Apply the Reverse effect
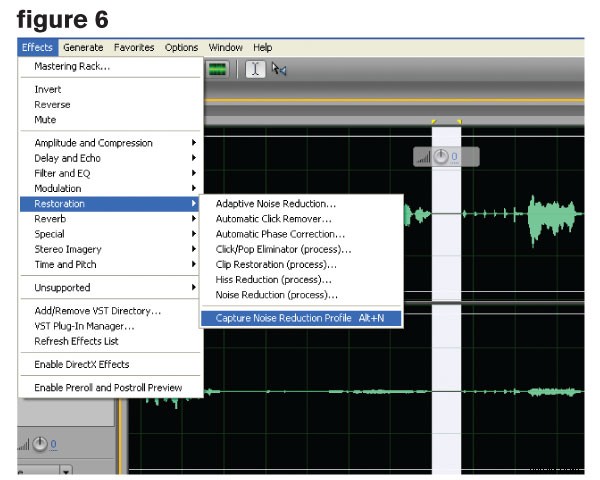This screenshot has height=480, width=600. click(110, 104)
